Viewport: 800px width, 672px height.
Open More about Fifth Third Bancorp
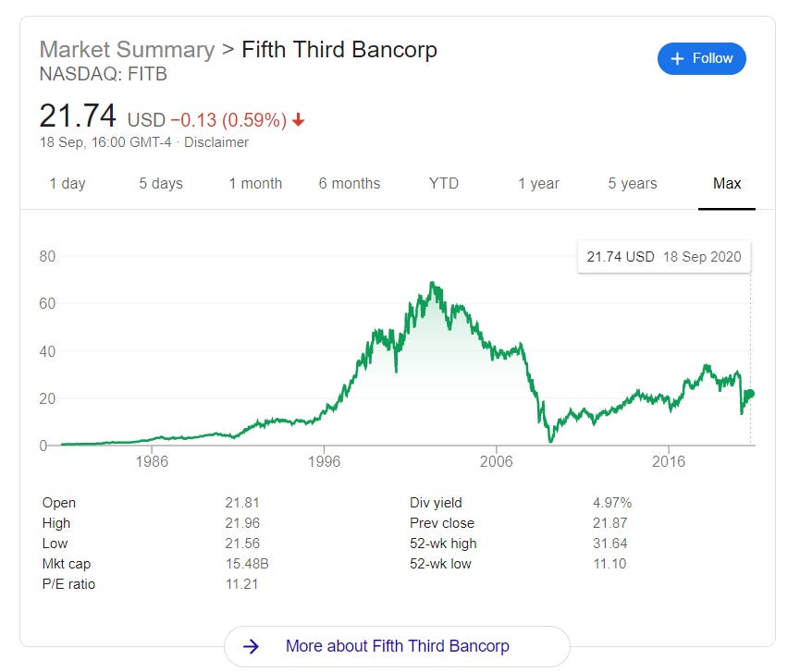click(397, 646)
